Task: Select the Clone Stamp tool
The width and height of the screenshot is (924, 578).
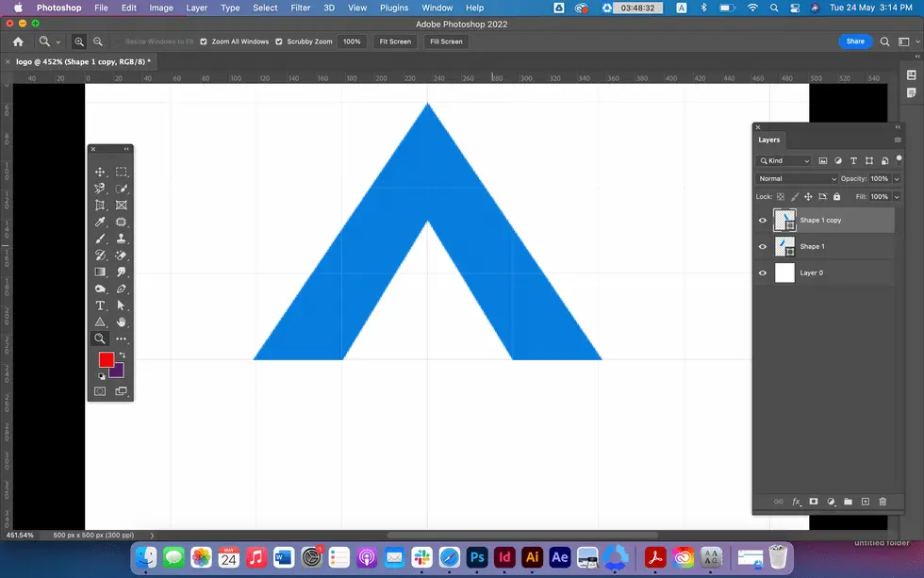Action: [x=122, y=238]
